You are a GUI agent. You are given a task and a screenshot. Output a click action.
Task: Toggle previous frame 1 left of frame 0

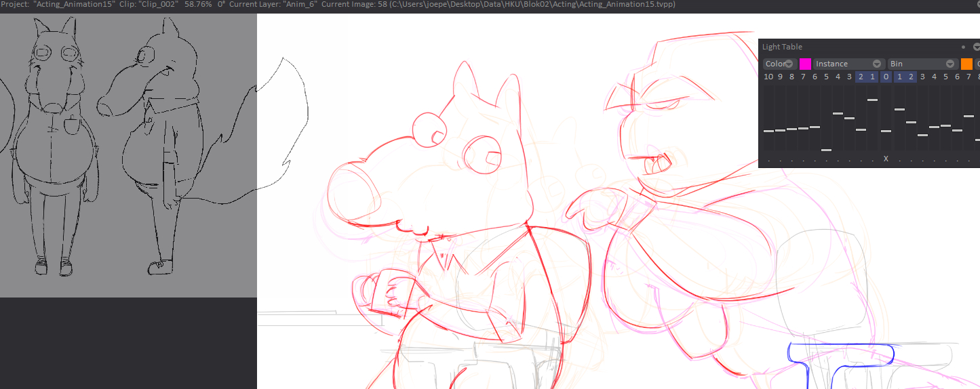coord(872,77)
